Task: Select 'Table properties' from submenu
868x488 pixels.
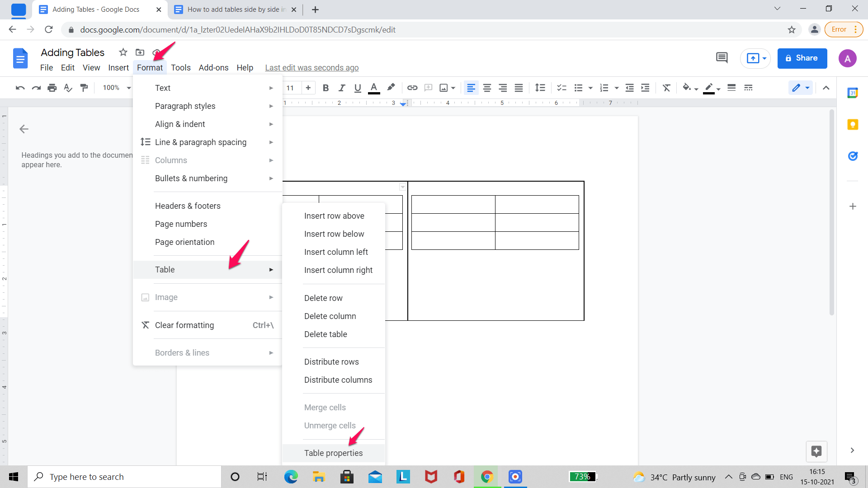Action: click(333, 452)
